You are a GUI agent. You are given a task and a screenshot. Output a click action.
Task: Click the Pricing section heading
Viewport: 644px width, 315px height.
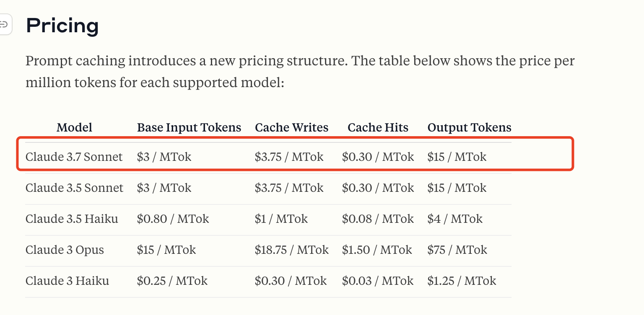click(62, 26)
